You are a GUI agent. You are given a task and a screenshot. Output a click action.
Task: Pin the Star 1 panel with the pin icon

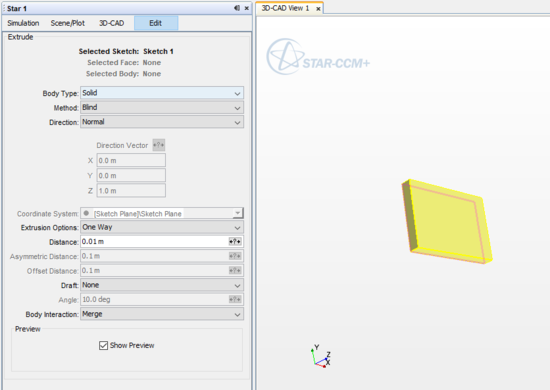pos(237,8)
